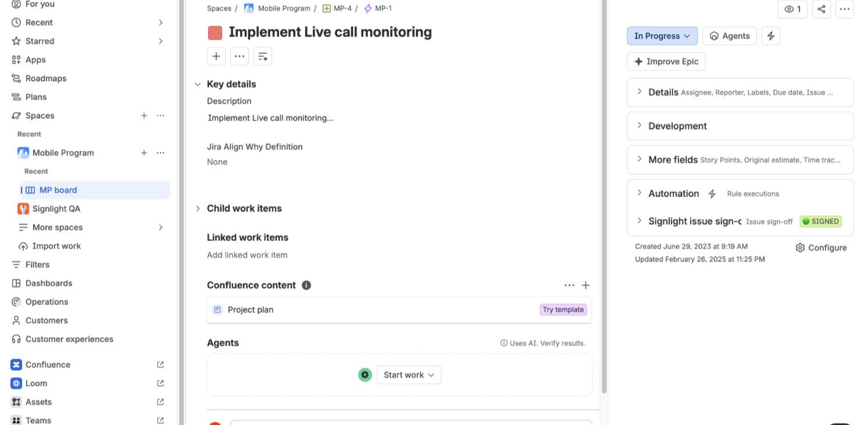Open the Confluence content ellipsis menu
The image size is (868, 425).
569,285
